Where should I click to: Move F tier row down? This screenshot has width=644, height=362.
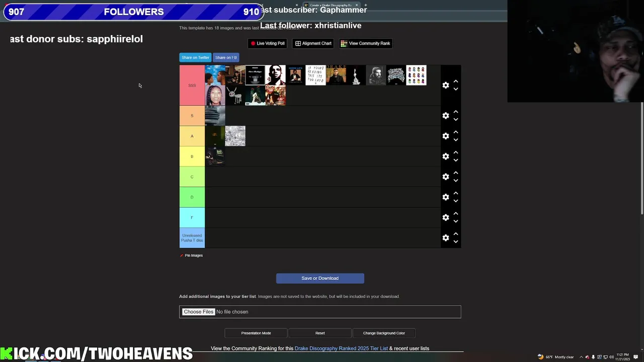455,221
